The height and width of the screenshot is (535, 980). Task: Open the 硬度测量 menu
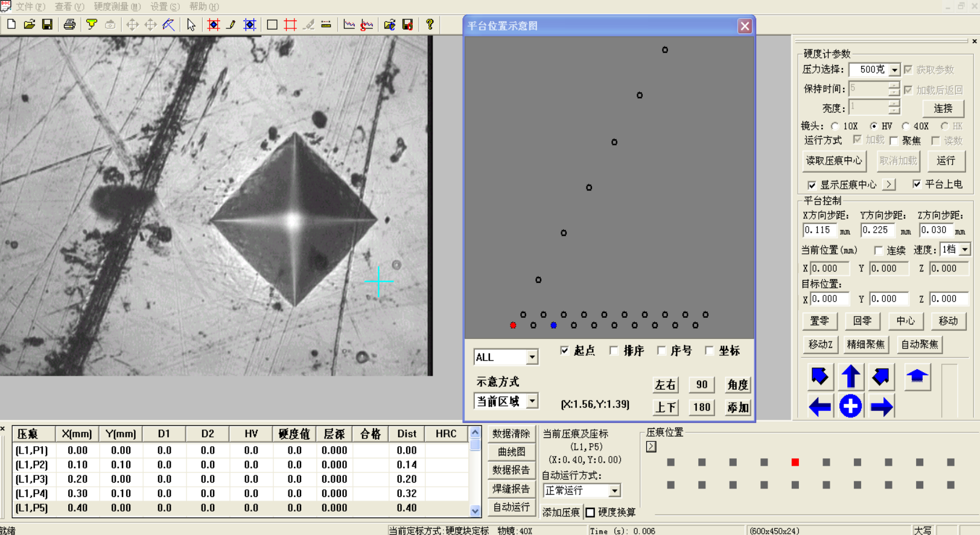pos(117,7)
